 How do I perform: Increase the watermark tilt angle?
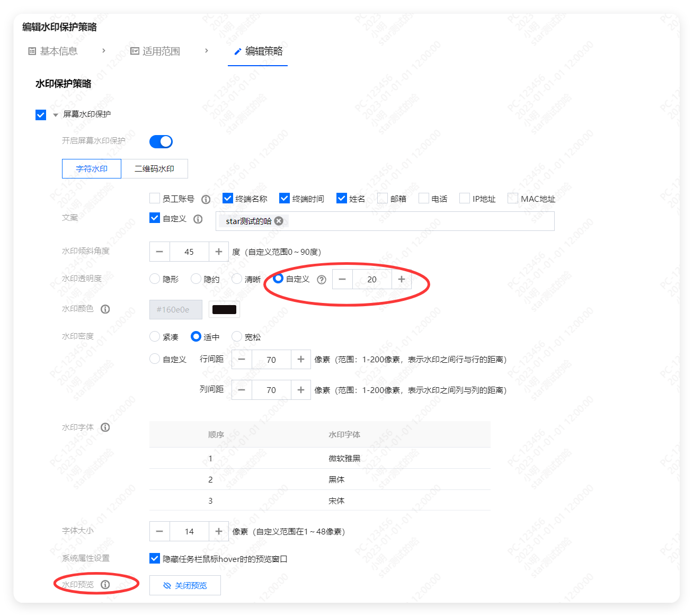tap(219, 252)
